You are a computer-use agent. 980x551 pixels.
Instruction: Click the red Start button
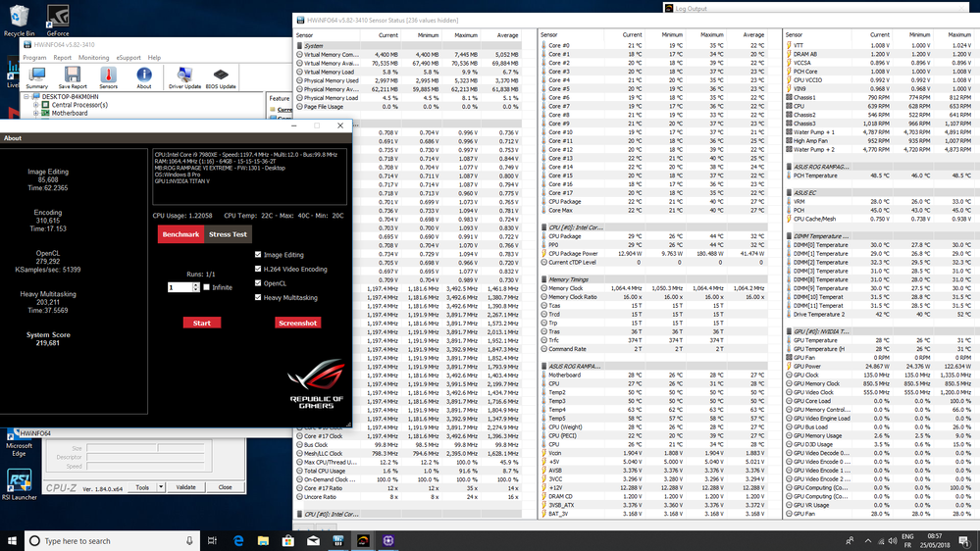pos(201,323)
